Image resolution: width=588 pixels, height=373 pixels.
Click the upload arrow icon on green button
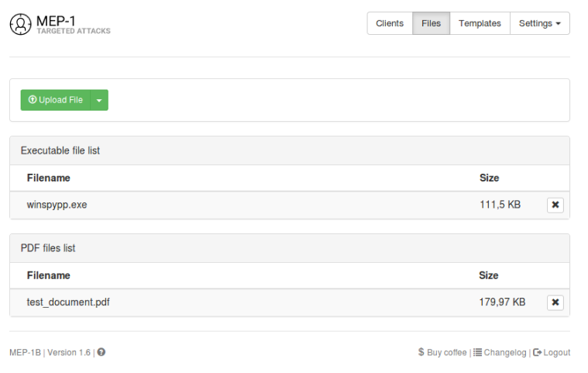33,100
